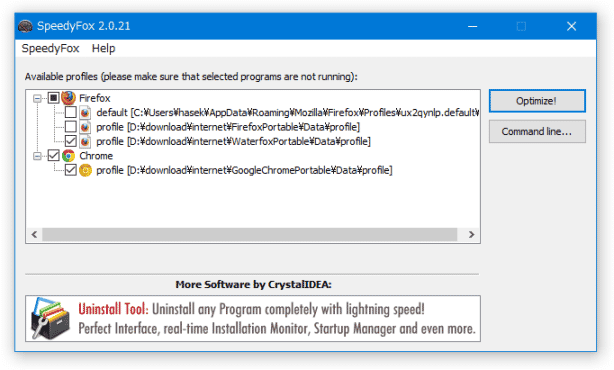This screenshot has width=614, height=370.
Task: Open the Uninstall Tool advertisement banner
Action: pyautogui.click(x=253, y=319)
